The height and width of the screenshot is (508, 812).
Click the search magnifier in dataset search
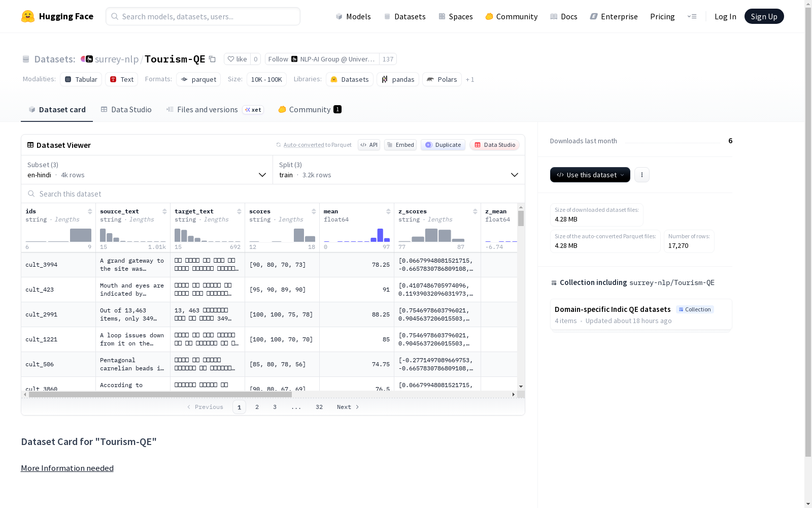point(31,194)
